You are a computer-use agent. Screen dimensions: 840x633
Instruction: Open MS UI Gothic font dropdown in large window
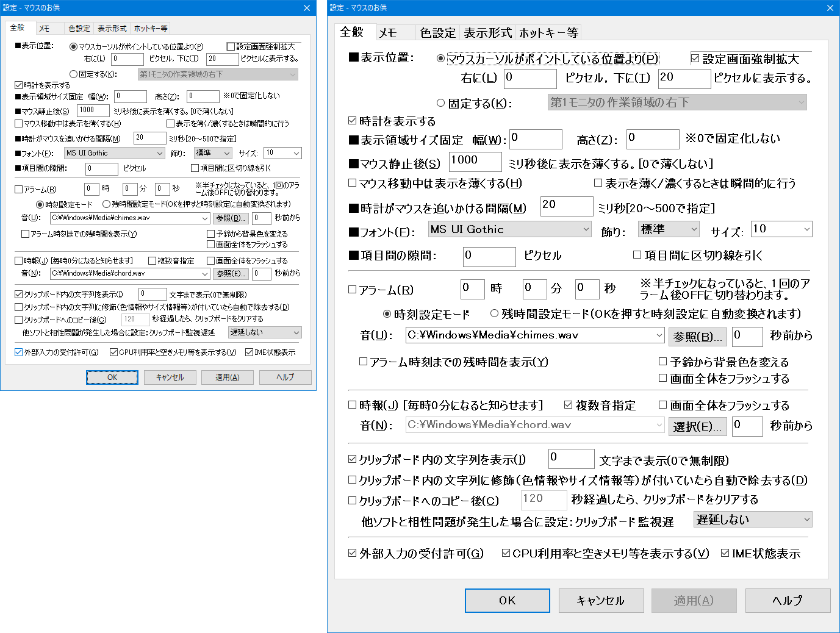tap(510, 229)
